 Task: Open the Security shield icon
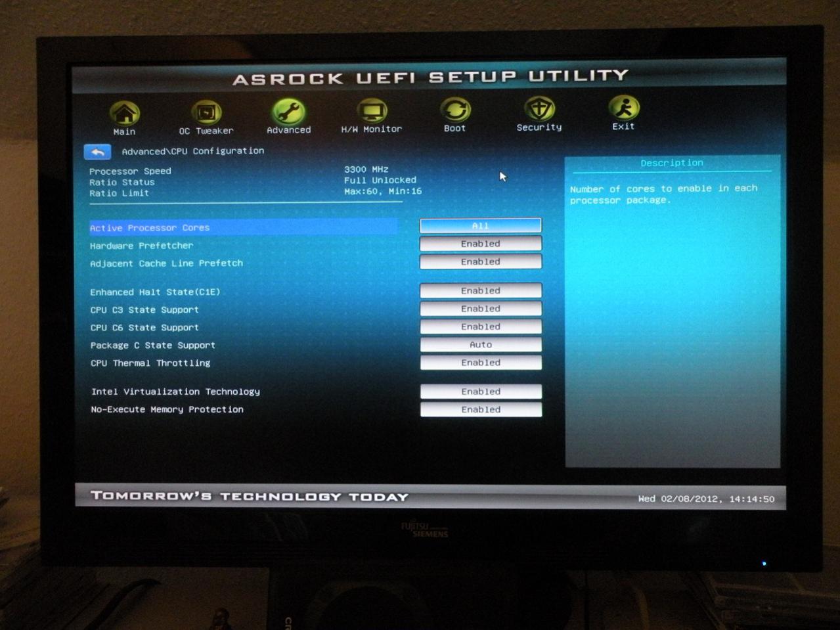click(539, 108)
